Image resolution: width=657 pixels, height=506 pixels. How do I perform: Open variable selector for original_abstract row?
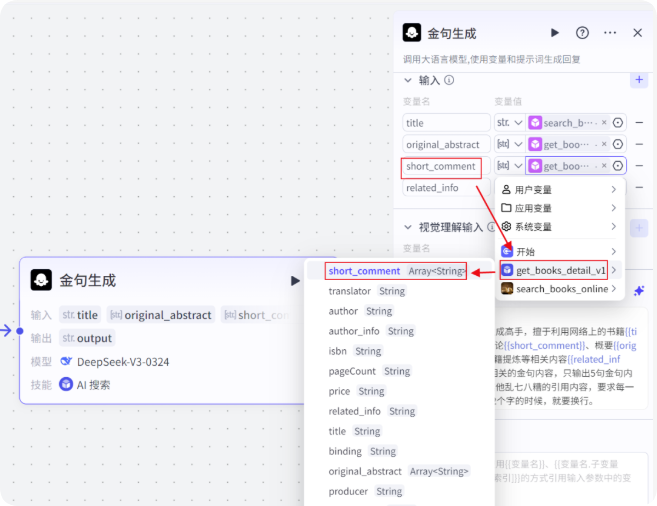pyautogui.click(x=618, y=145)
